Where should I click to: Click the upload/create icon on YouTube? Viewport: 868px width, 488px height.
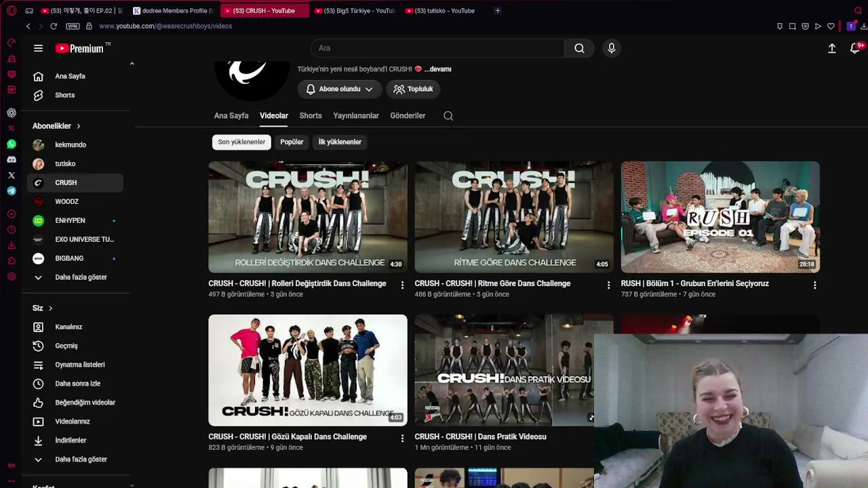(832, 48)
